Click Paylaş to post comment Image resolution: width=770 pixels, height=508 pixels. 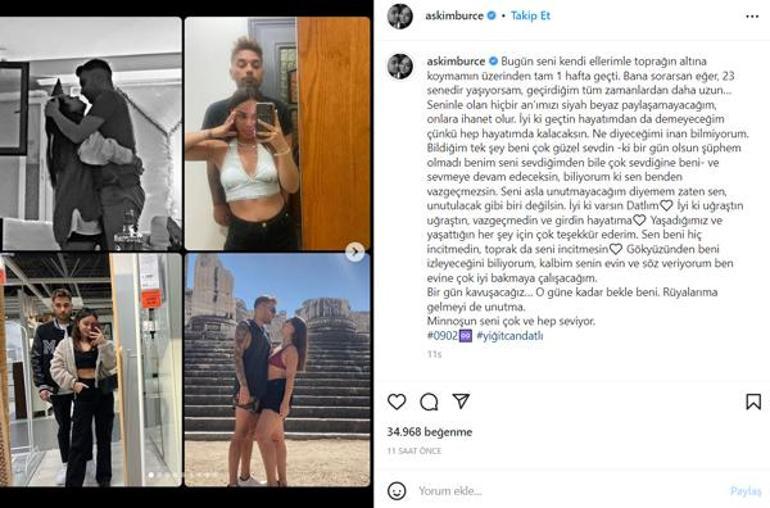745,491
